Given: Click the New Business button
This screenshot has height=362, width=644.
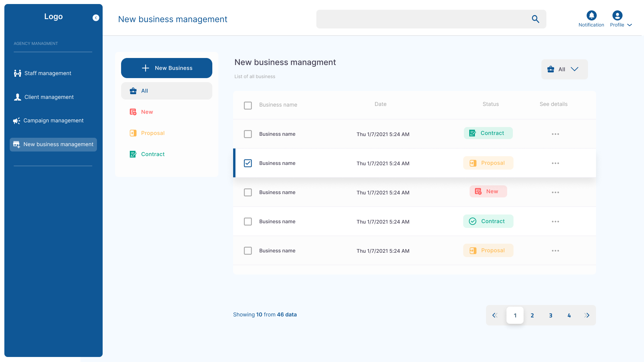Looking at the screenshot, I should 167,68.
